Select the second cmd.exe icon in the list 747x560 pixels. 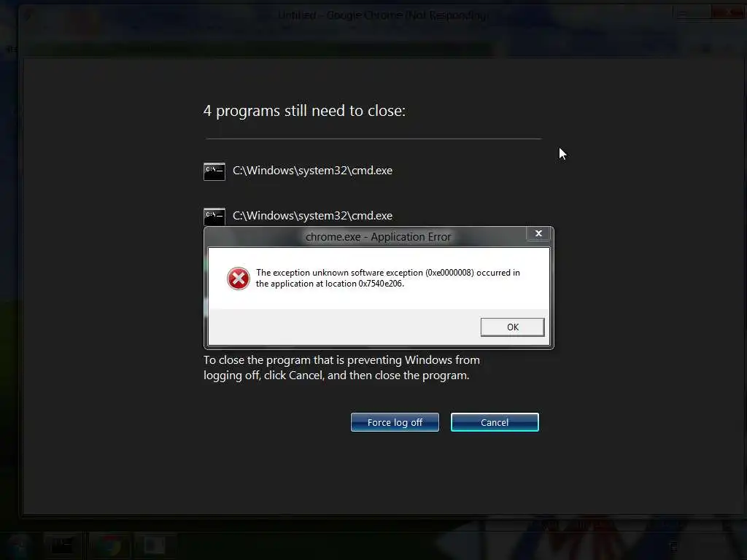[214, 217]
